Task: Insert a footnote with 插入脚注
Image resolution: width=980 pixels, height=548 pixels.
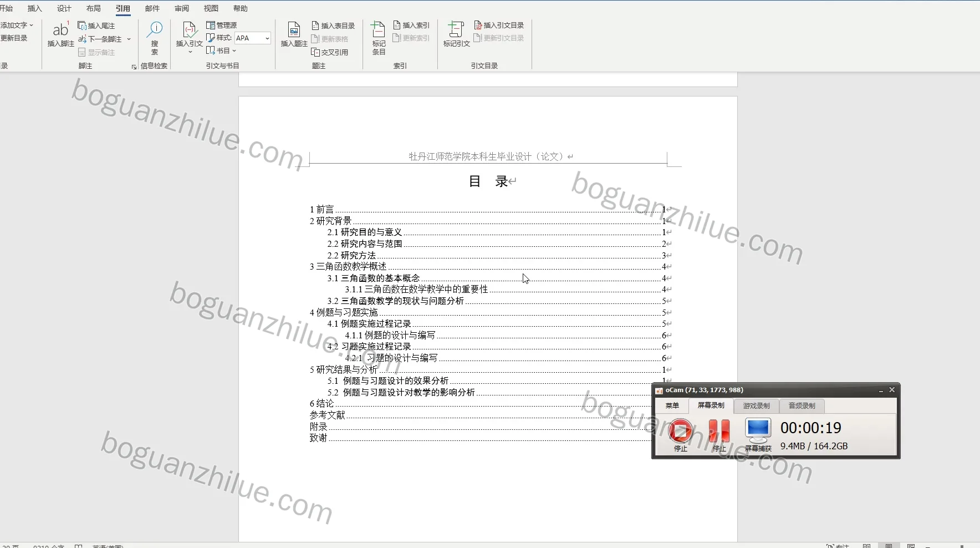Action: [x=60, y=34]
